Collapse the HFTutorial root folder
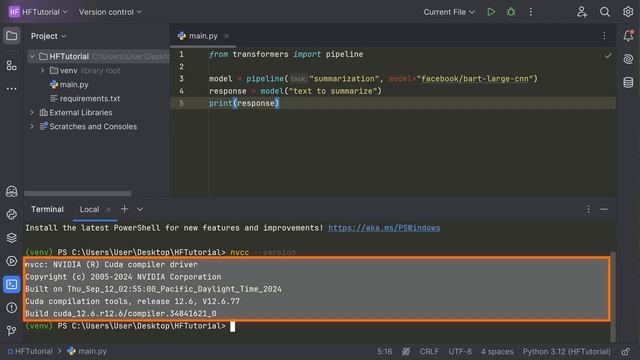Image resolution: width=640 pixels, height=360 pixels. [32, 56]
